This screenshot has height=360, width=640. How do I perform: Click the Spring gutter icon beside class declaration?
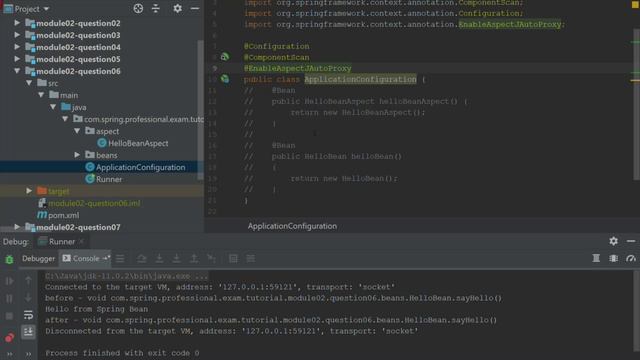225,79
